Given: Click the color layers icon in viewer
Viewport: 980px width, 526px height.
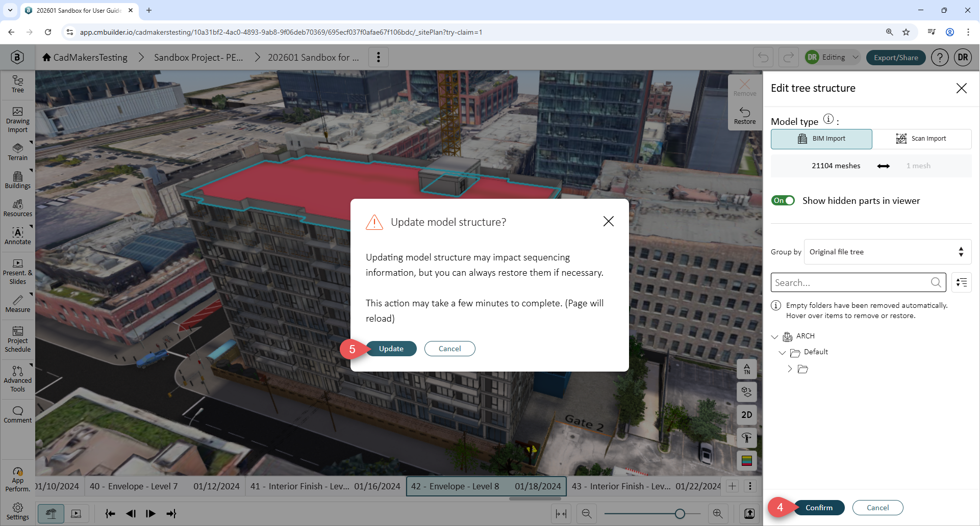Looking at the screenshot, I should [x=747, y=461].
